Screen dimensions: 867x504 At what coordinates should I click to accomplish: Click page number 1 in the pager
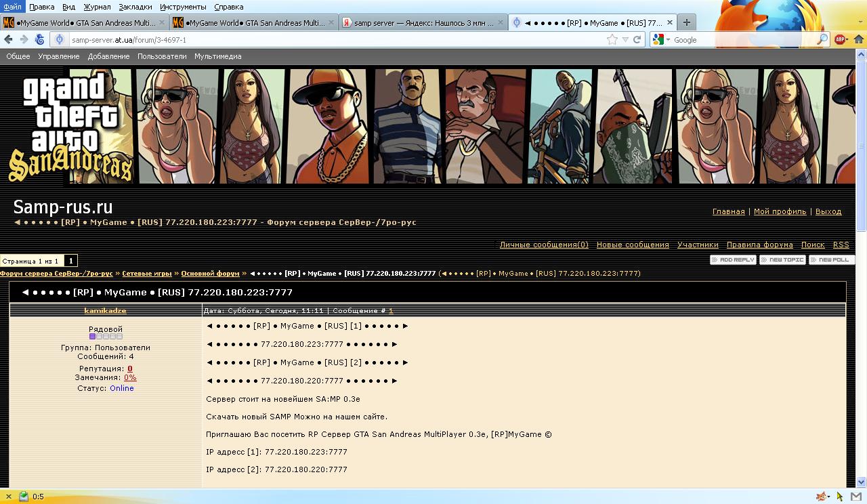pyautogui.click(x=70, y=261)
